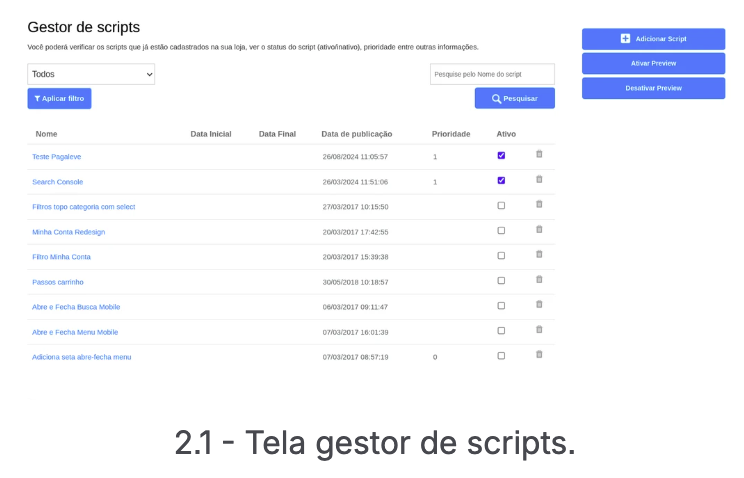Viewport: 744px width, 478px height.
Task: Click trash icon for Minha Conta Redesign
Action: pos(539,229)
